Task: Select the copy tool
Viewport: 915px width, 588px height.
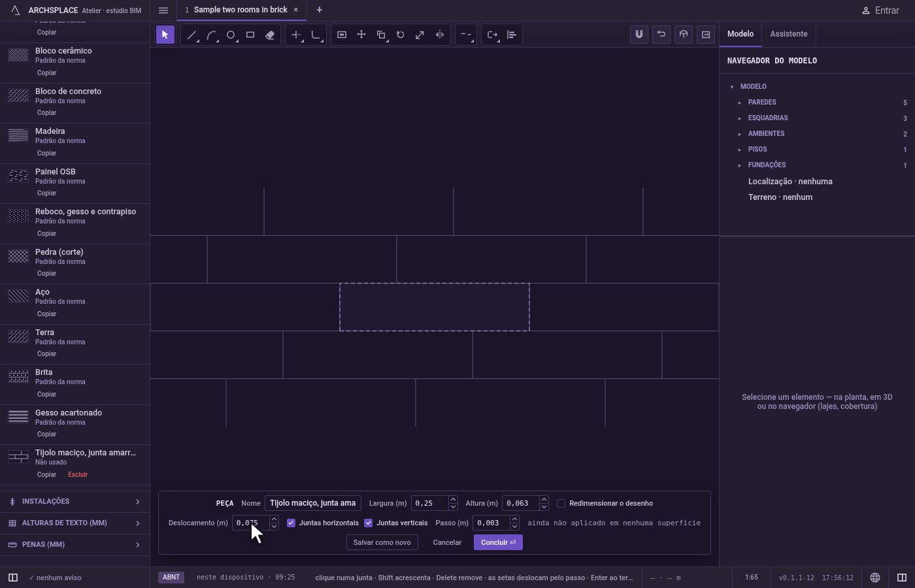Action: [381, 35]
